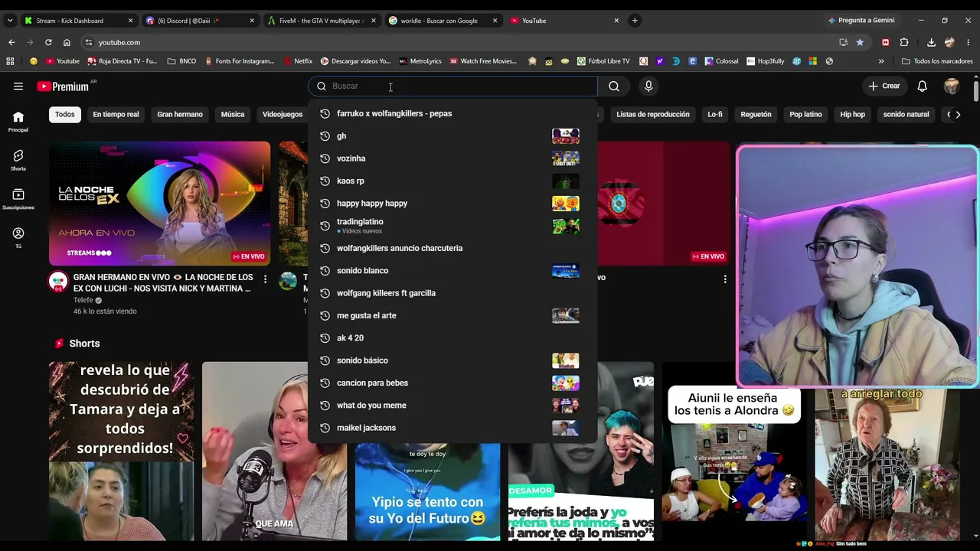
Task: Choose the 'kaos rp' search suggestion
Action: pyautogui.click(x=452, y=181)
